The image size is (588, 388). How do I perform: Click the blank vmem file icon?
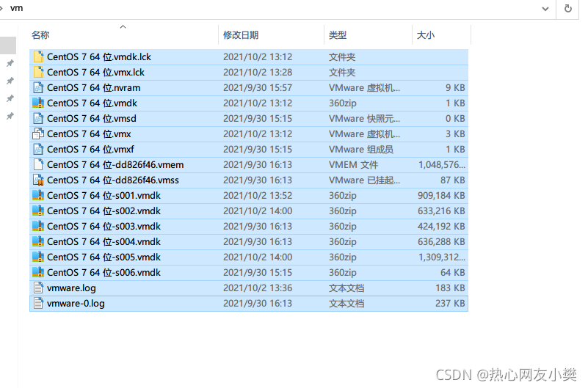click(38, 164)
